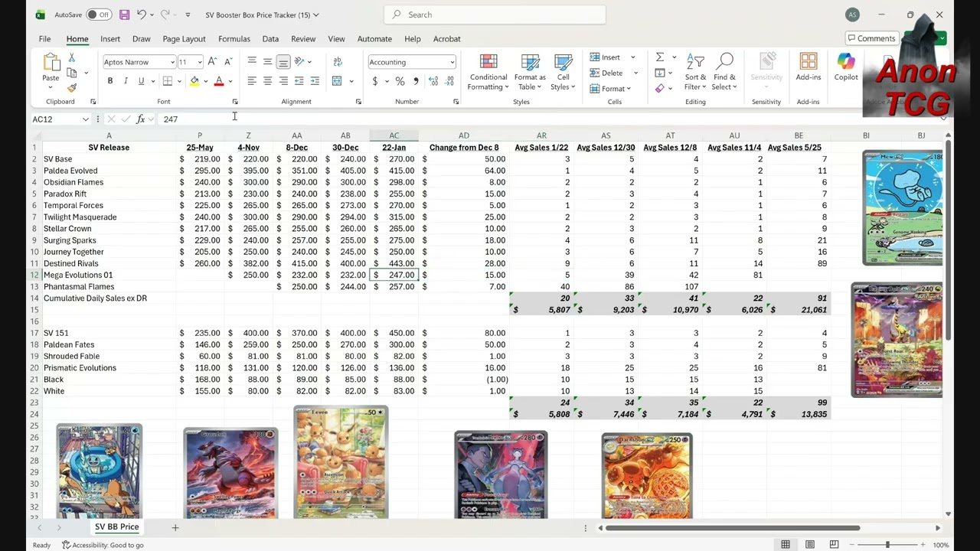980x551 pixels.
Task: Toggle Underline formatting
Action: [x=141, y=81]
